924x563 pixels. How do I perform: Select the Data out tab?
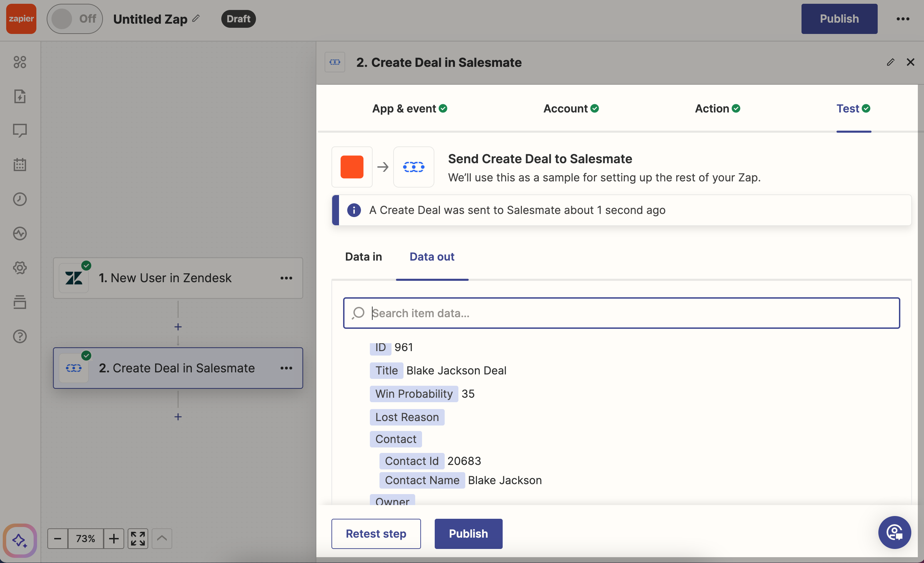(x=432, y=257)
